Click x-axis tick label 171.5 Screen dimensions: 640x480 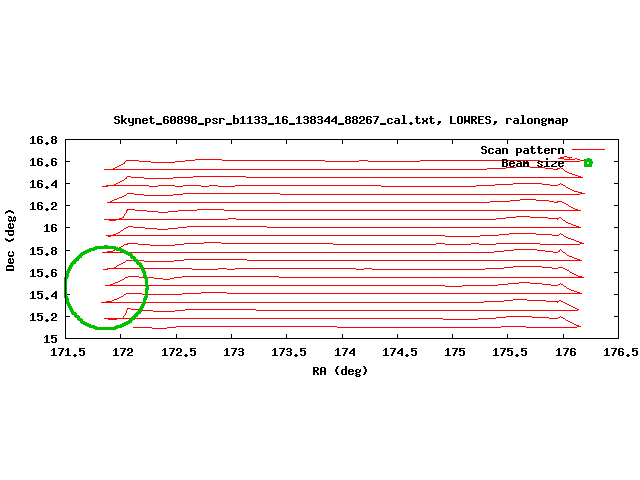coord(68,352)
